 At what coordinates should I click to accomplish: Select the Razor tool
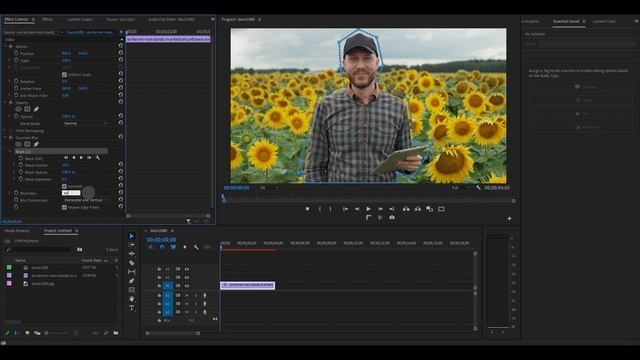pos(131,263)
